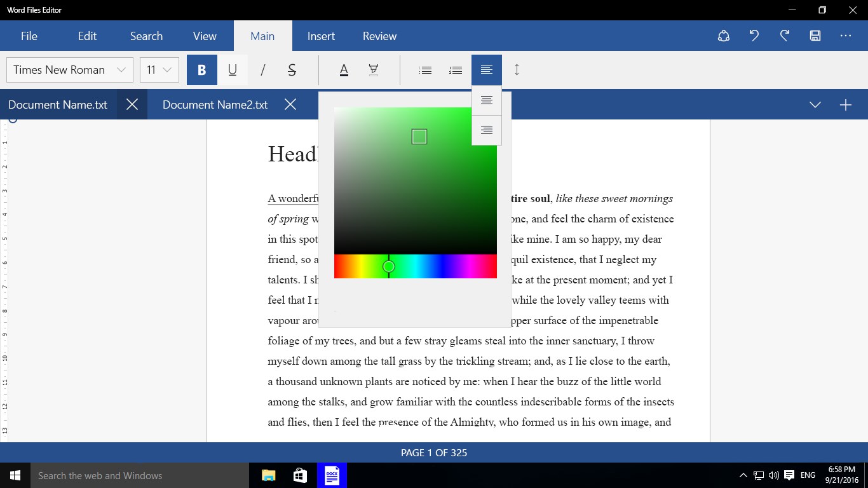The height and width of the screenshot is (488, 868).
Task: Toggle bold formatting
Action: click(x=201, y=70)
